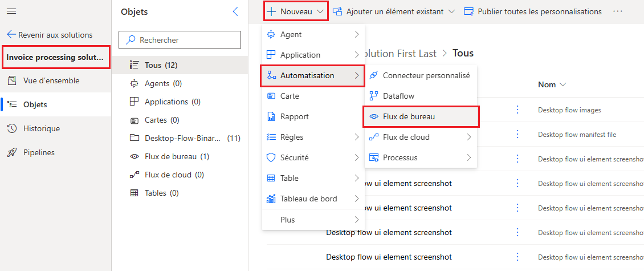Go back via Revenir aux solutions
The image size is (644, 271).
click(x=50, y=35)
